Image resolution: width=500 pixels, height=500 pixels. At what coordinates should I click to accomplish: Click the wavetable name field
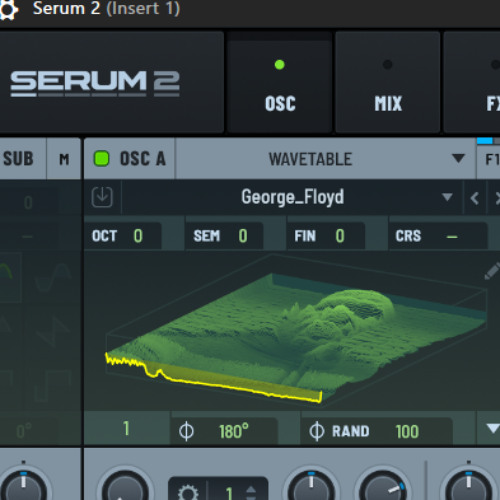[292, 197]
